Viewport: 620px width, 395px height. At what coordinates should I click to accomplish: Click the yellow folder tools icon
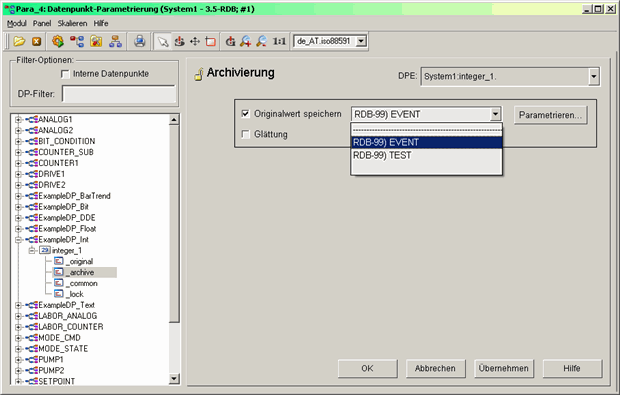(96, 41)
